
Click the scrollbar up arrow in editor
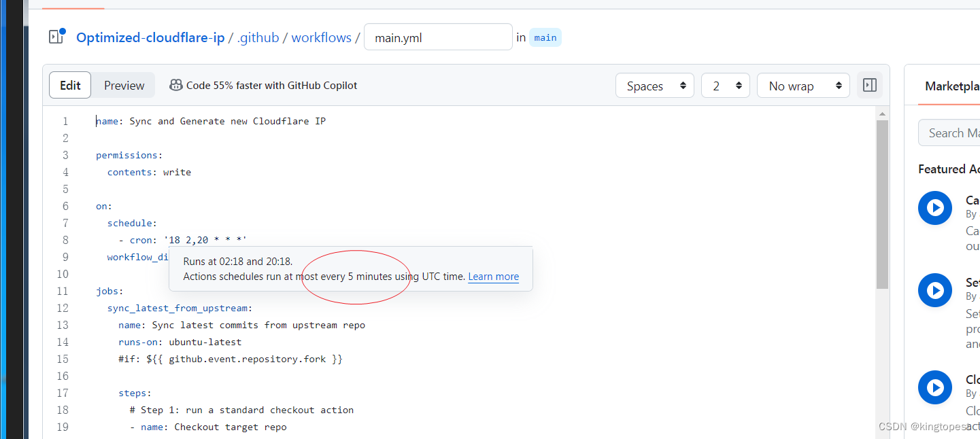[x=882, y=113]
